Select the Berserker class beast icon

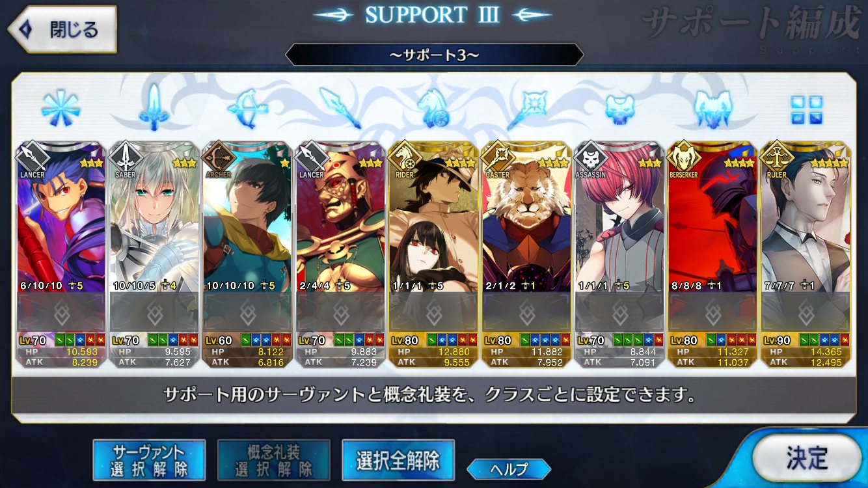click(x=713, y=108)
